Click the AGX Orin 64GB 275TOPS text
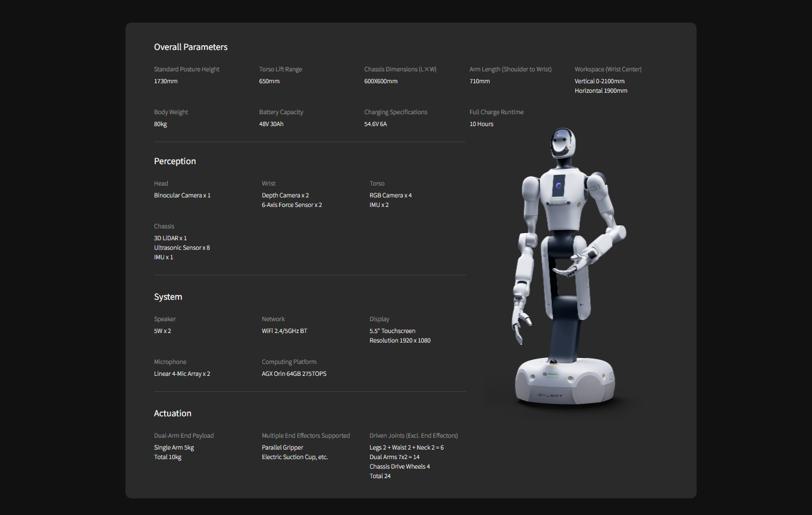The width and height of the screenshot is (812, 515). (x=294, y=373)
